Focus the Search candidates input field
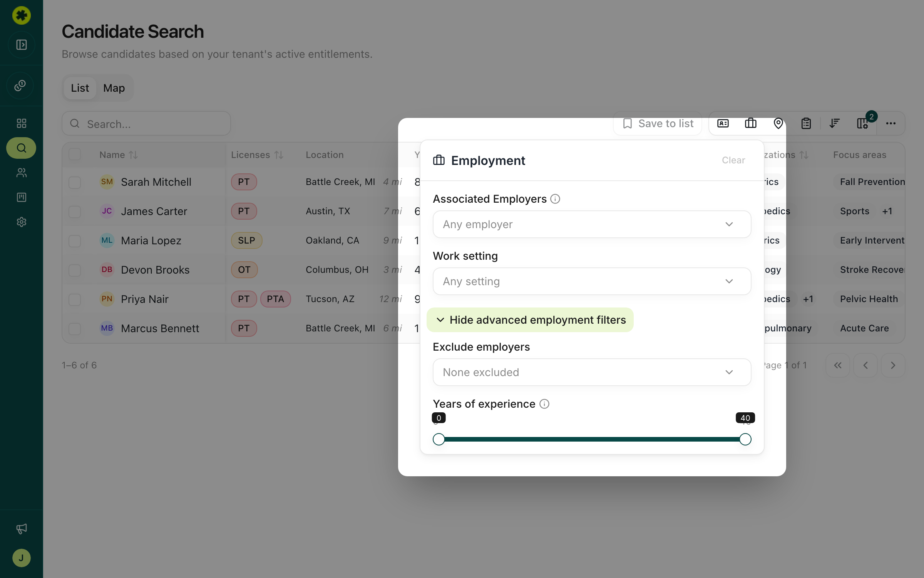The height and width of the screenshot is (578, 924). 146,124
